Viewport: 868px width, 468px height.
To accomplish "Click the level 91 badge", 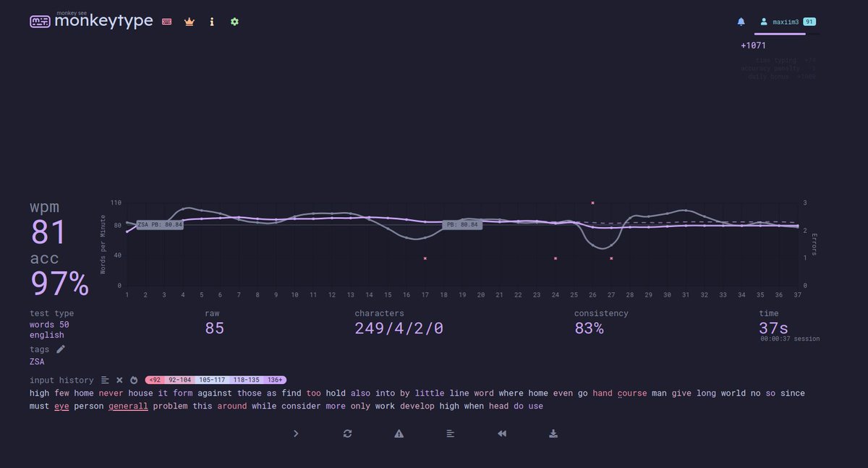I will [x=809, y=22].
